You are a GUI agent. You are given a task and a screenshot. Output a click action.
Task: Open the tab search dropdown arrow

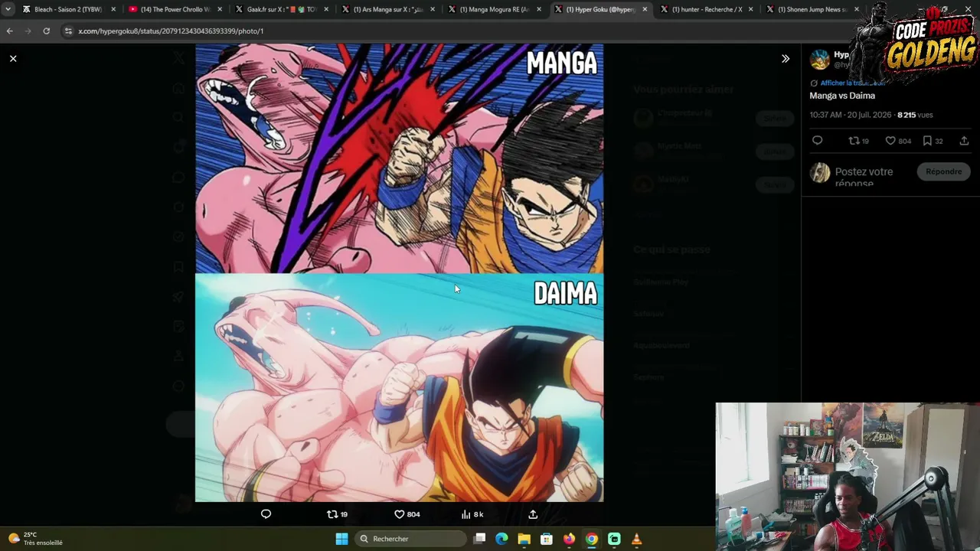pyautogui.click(x=8, y=9)
